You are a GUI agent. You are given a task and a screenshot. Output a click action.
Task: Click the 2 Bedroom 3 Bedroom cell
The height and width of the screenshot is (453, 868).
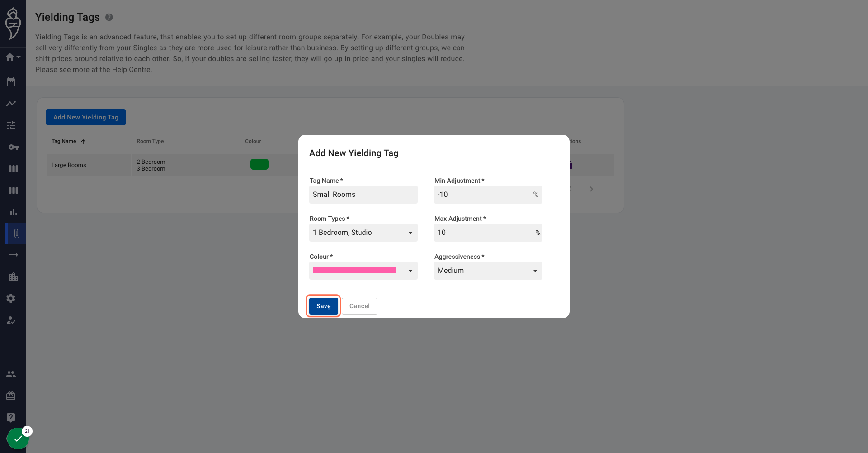tap(174, 165)
